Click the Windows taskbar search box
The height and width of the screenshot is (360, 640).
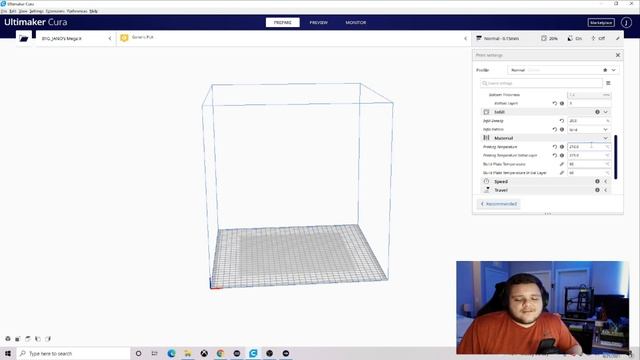pyautogui.click(x=73, y=353)
